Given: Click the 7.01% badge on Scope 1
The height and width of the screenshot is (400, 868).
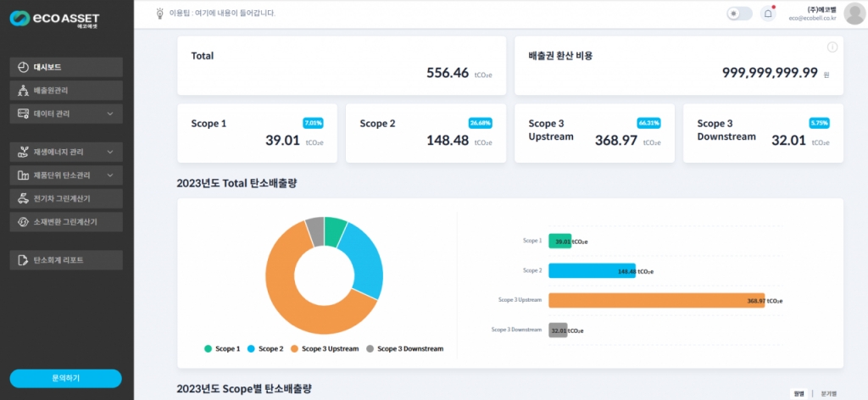Looking at the screenshot, I should coord(313,123).
